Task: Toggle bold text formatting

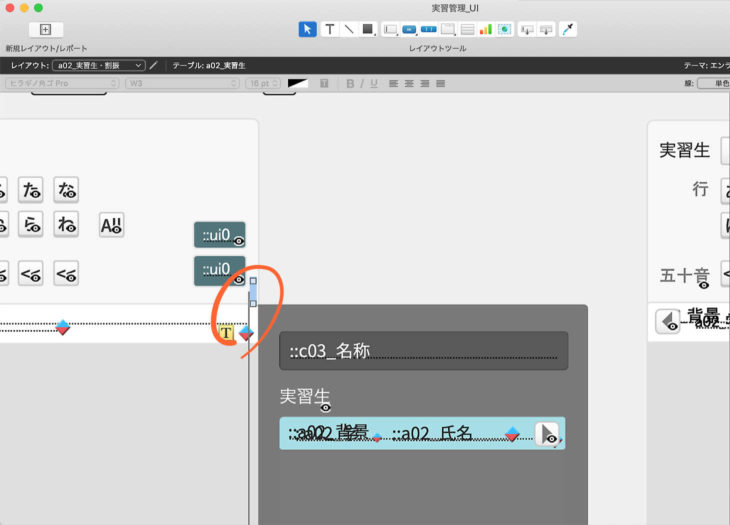Action: (350, 83)
